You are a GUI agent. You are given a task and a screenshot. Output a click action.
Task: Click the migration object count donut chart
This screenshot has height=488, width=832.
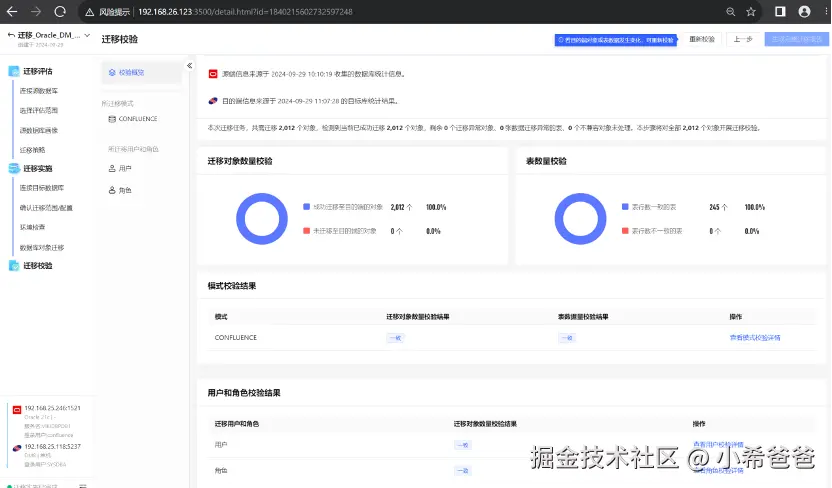pos(262,219)
